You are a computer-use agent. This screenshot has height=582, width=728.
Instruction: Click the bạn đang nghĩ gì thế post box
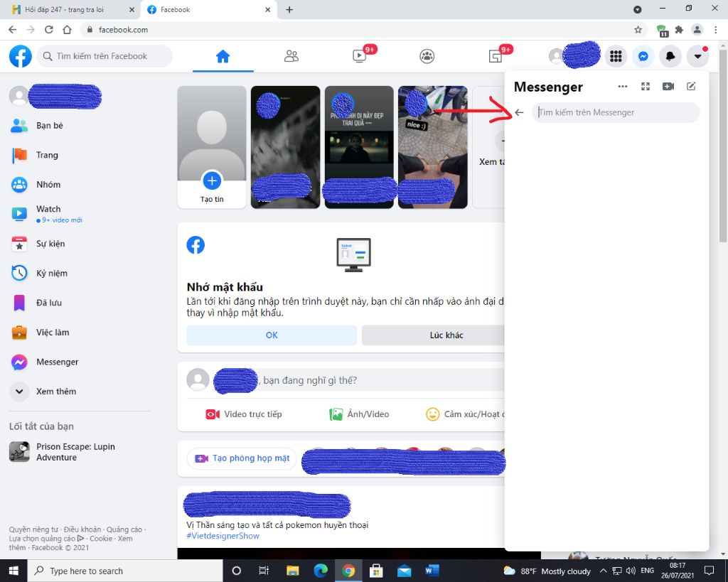358,380
